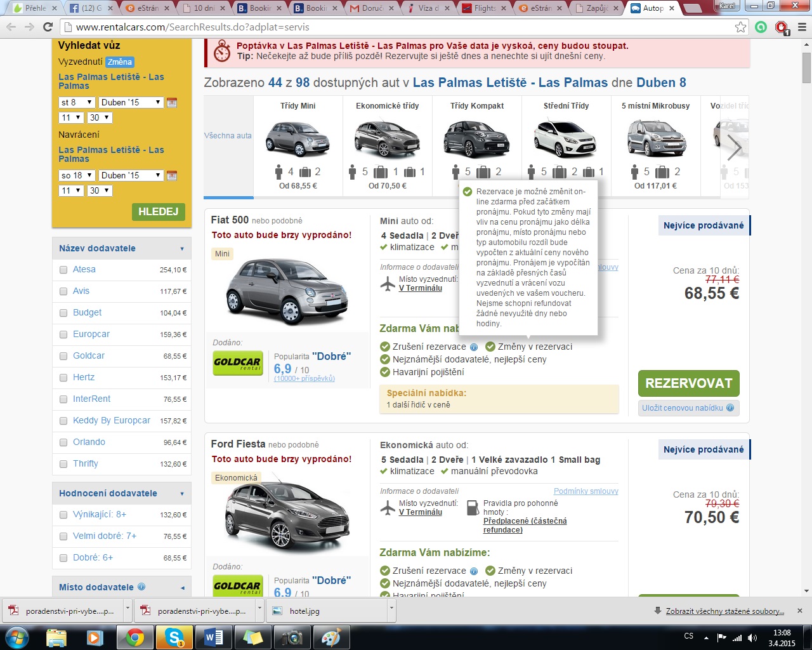Click next arrow in car class carousel

tap(735, 148)
